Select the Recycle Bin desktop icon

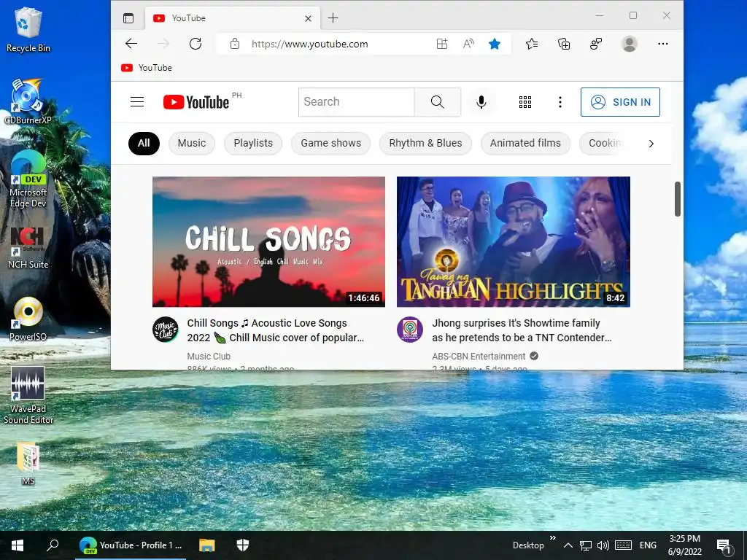point(28,31)
